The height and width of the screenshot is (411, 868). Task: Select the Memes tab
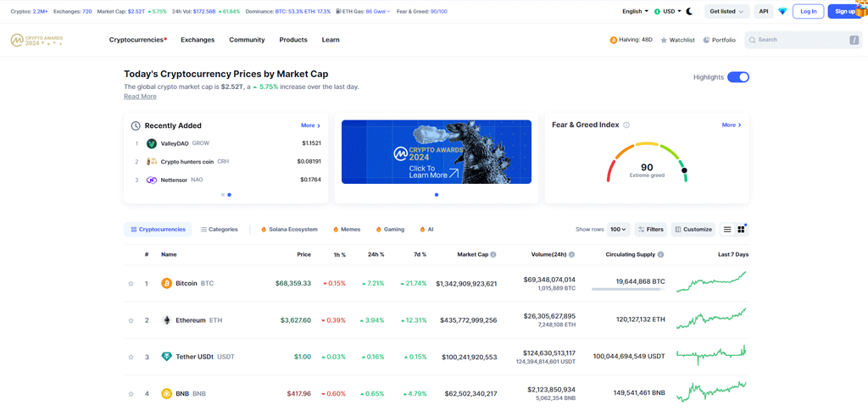tap(347, 230)
